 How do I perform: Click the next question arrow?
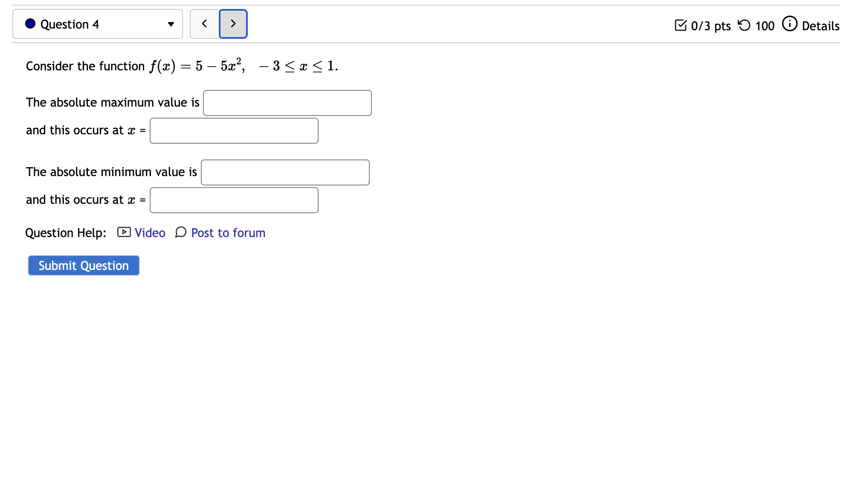click(233, 24)
